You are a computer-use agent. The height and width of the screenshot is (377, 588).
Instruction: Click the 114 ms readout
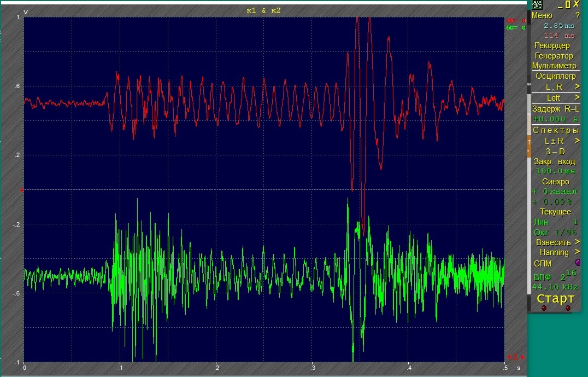[559, 36]
